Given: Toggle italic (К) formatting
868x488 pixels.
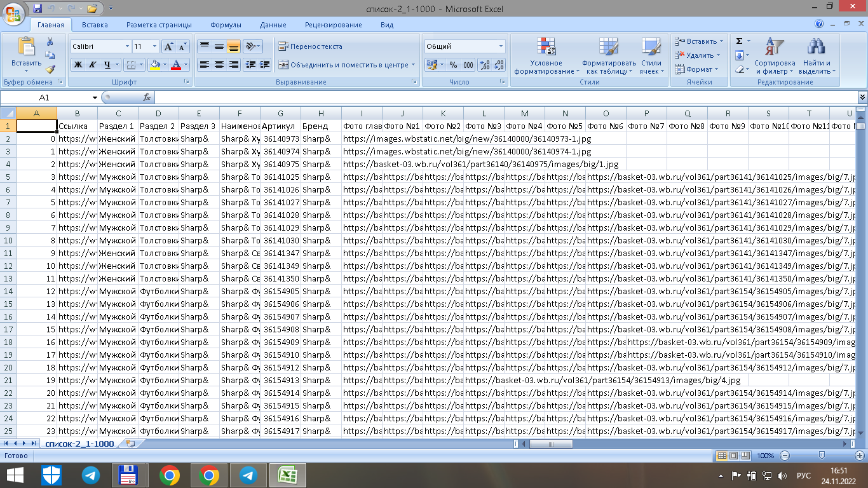Looking at the screenshot, I should 92,65.
